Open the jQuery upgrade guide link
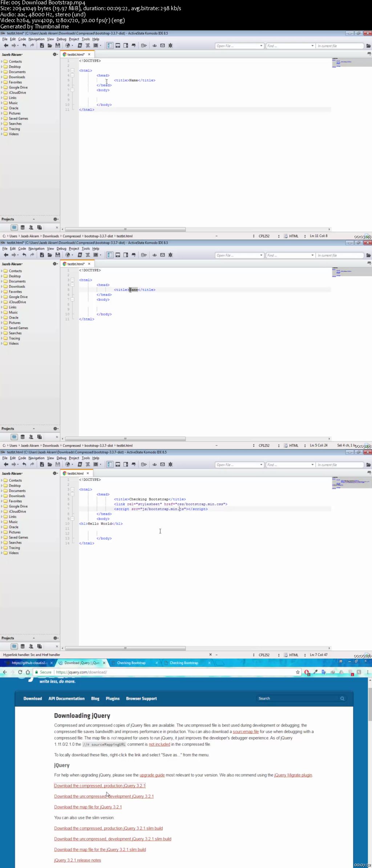The height and width of the screenshot is (868, 372). [152, 775]
